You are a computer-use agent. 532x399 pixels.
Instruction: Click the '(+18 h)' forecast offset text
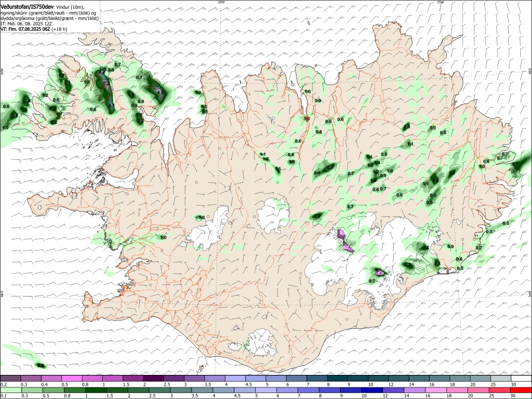tap(59, 29)
